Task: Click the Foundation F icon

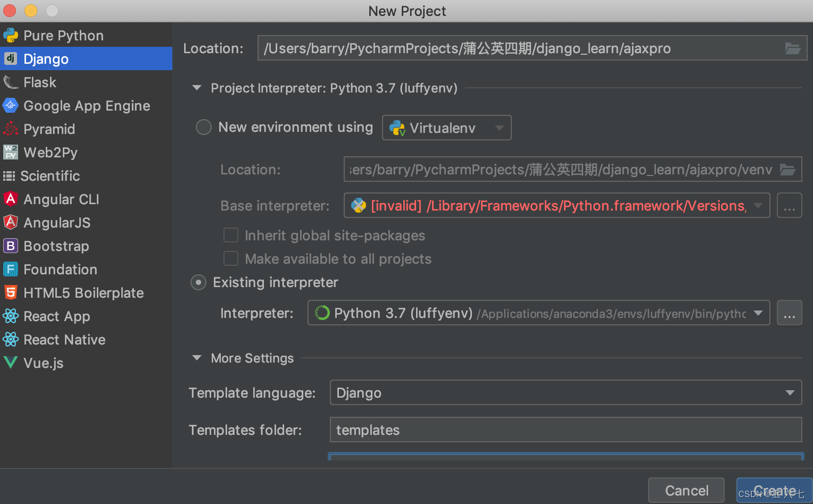Action: tap(11, 269)
